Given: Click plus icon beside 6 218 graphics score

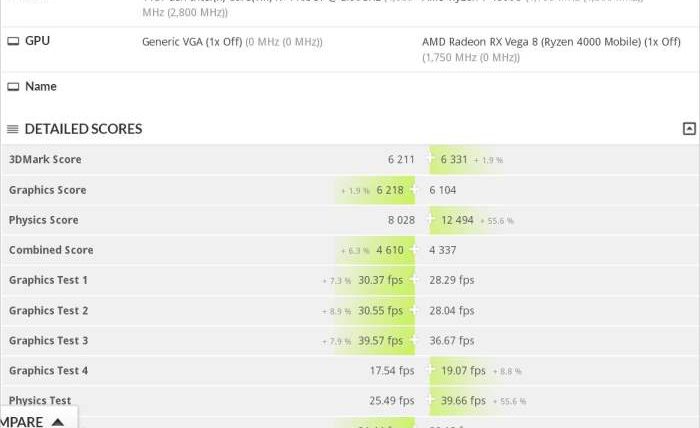Looking at the screenshot, I should [x=414, y=190].
